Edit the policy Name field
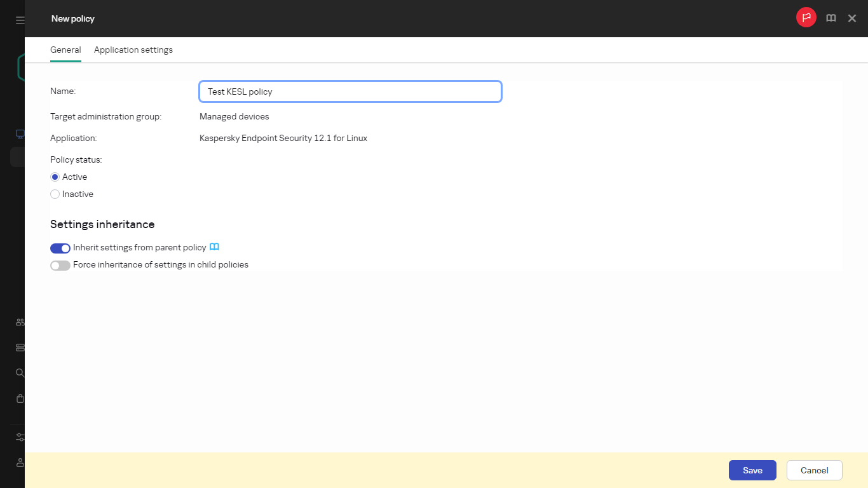Screen dimensions: 868x488 [350, 91]
